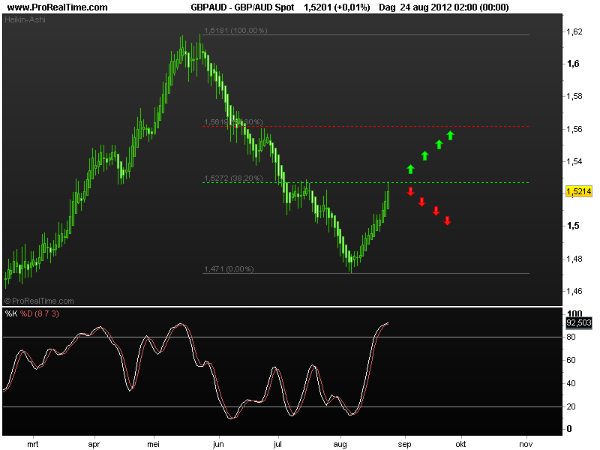
Task: Click the sep month label
Action: [x=404, y=444]
